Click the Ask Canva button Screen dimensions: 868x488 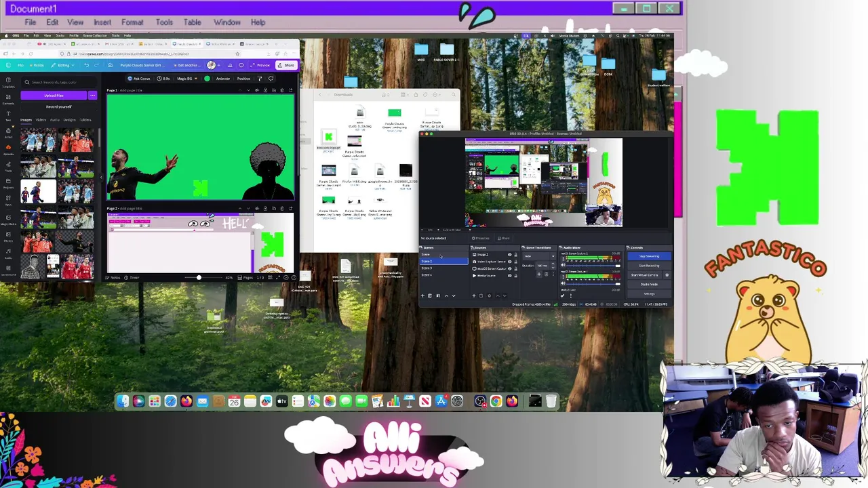point(139,79)
